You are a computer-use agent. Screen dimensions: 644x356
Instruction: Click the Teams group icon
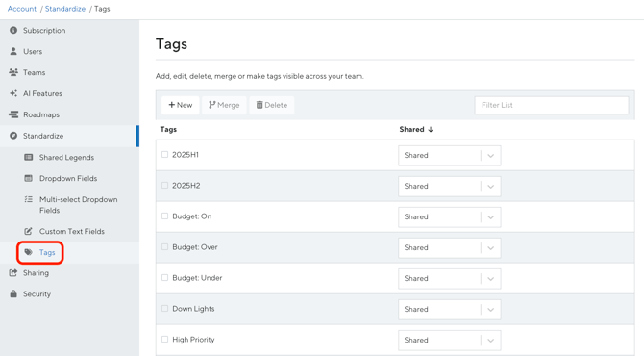coord(13,72)
